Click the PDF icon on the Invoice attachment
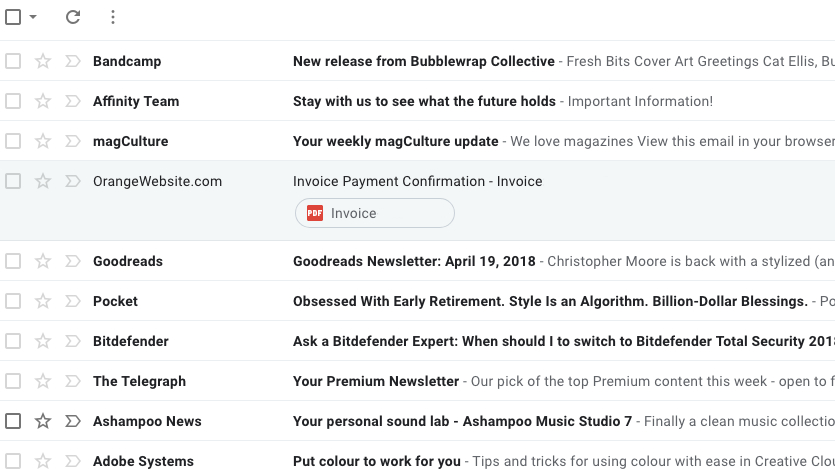This screenshot has height=470, width=835. (315, 213)
